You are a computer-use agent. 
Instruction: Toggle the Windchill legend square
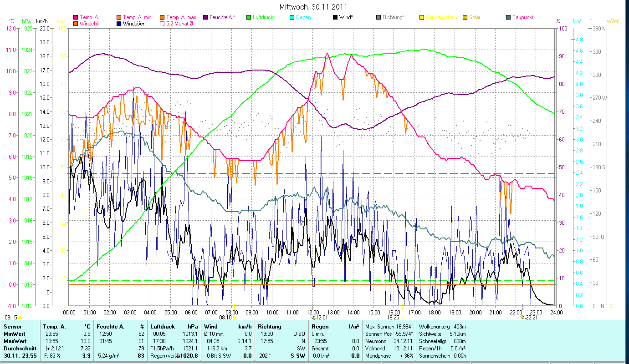coord(75,23)
